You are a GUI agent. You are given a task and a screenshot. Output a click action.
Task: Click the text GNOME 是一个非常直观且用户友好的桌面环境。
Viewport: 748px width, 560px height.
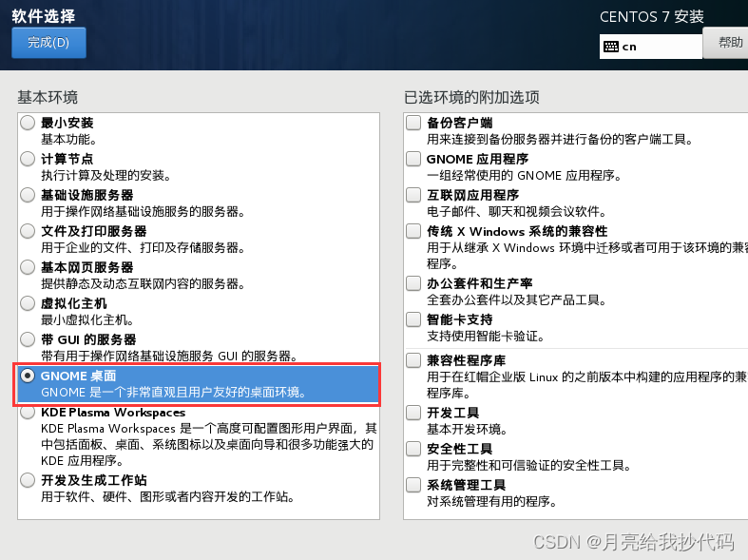tap(174, 392)
